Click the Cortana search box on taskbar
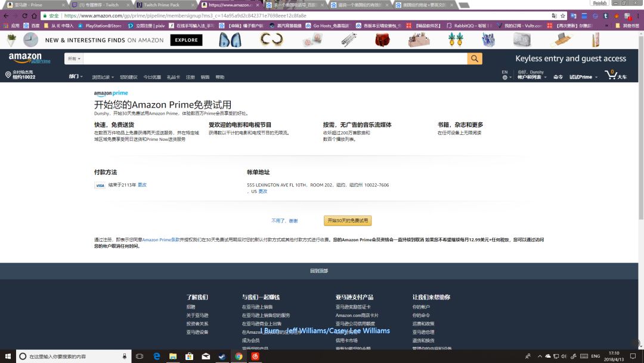The height and width of the screenshot is (363, 644). [x=73, y=356]
